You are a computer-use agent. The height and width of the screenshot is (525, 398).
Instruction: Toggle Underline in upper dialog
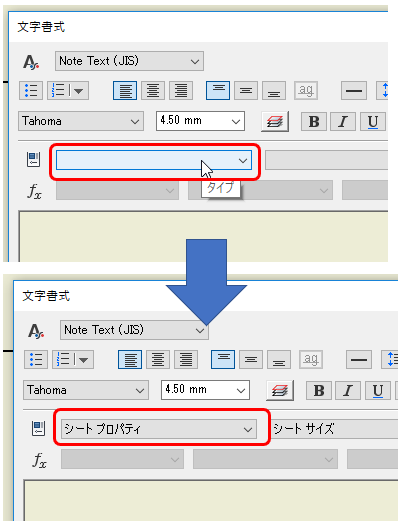tap(373, 122)
